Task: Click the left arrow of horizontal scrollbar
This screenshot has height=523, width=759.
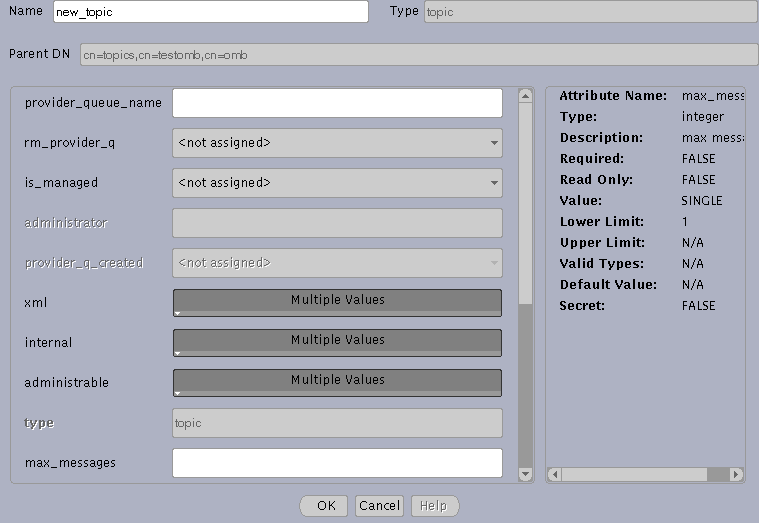Action: click(x=556, y=474)
